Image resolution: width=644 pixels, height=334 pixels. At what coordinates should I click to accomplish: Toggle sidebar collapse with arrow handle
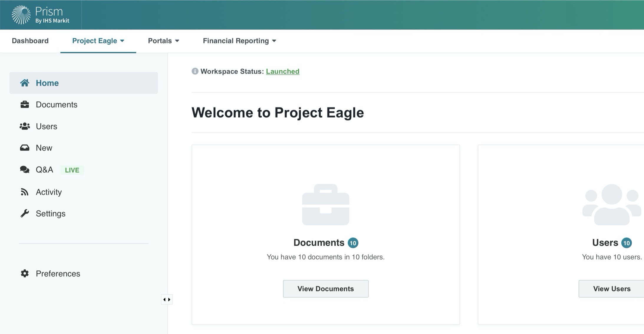tap(167, 300)
